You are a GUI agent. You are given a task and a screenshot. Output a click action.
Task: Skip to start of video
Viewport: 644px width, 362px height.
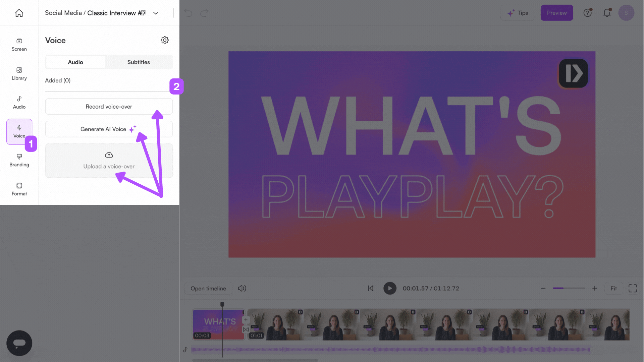[371, 288]
